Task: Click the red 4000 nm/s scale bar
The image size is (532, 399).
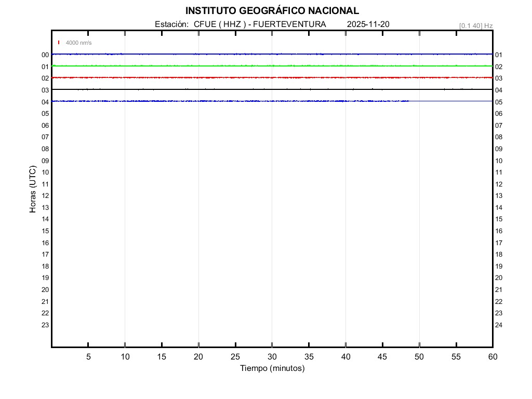Action: coord(59,43)
